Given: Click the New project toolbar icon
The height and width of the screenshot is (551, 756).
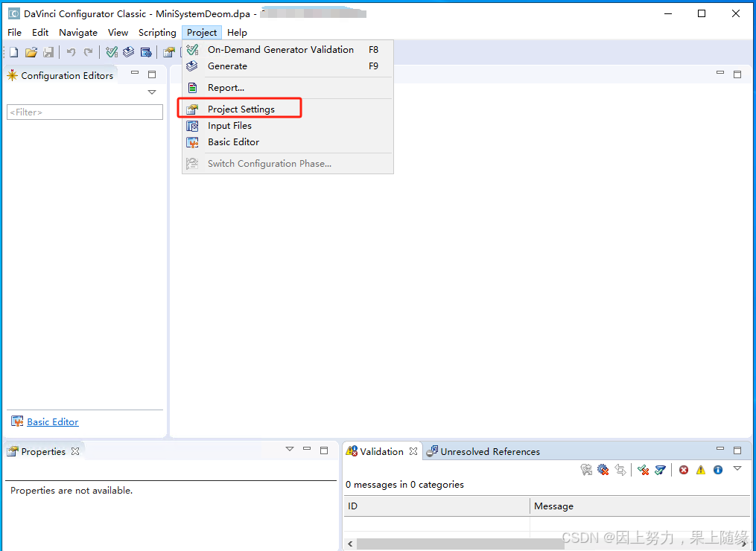Looking at the screenshot, I should coord(14,52).
